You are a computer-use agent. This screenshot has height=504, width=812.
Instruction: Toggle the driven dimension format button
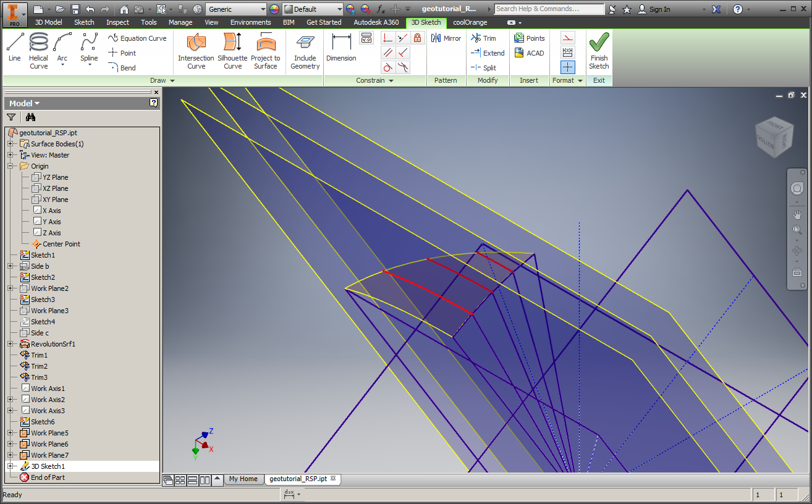click(x=568, y=52)
